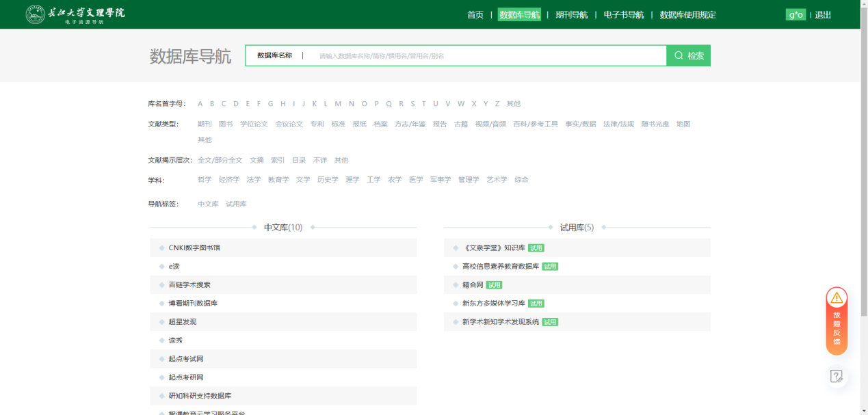
Task: Filter databases by first letter C
Action: [224, 104]
